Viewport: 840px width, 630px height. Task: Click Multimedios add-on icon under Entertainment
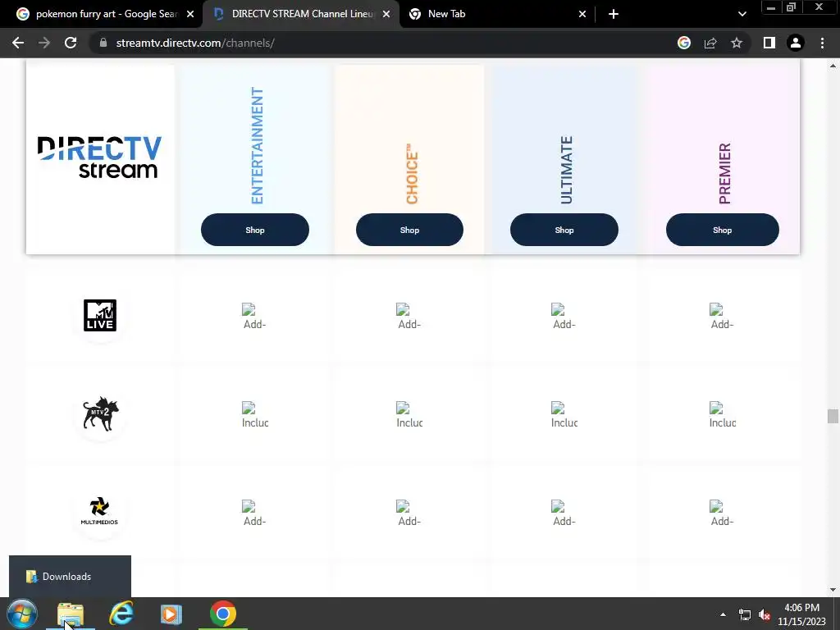tap(254, 514)
